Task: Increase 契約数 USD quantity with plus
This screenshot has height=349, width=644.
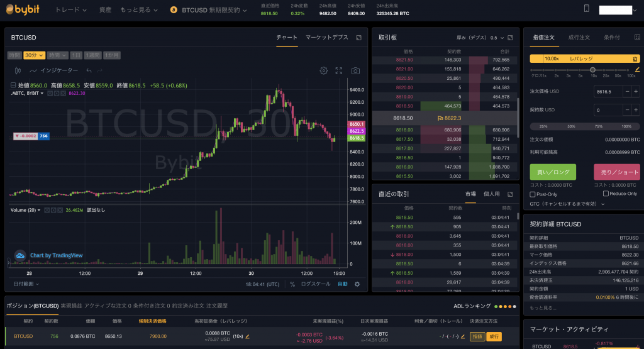Action: click(636, 110)
